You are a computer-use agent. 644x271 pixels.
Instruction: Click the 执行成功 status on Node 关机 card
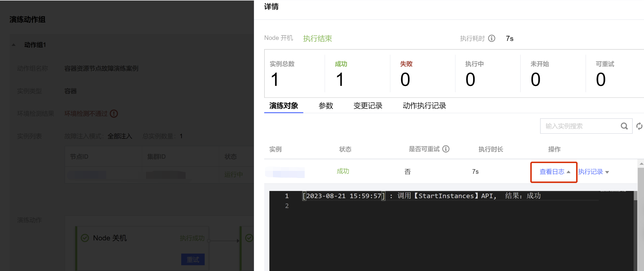point(192,238)
